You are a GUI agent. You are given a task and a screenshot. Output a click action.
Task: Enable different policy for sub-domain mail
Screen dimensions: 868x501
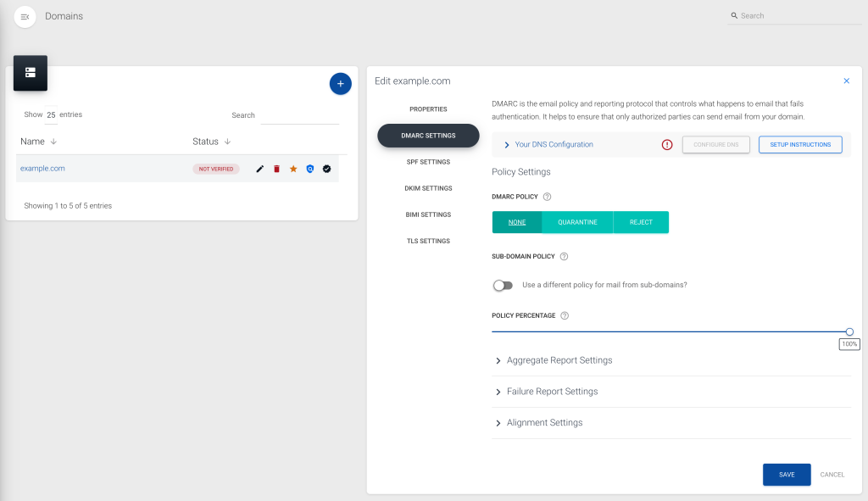coord(503,286)
